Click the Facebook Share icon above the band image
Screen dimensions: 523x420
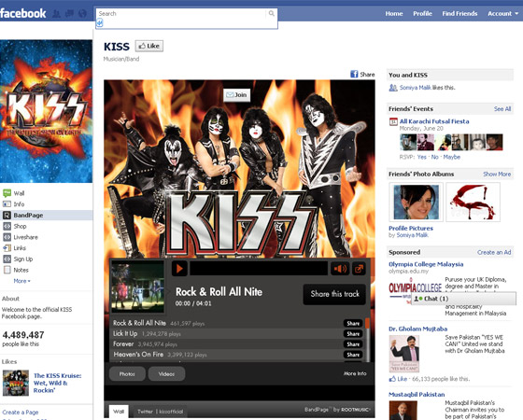click(354, 74)
